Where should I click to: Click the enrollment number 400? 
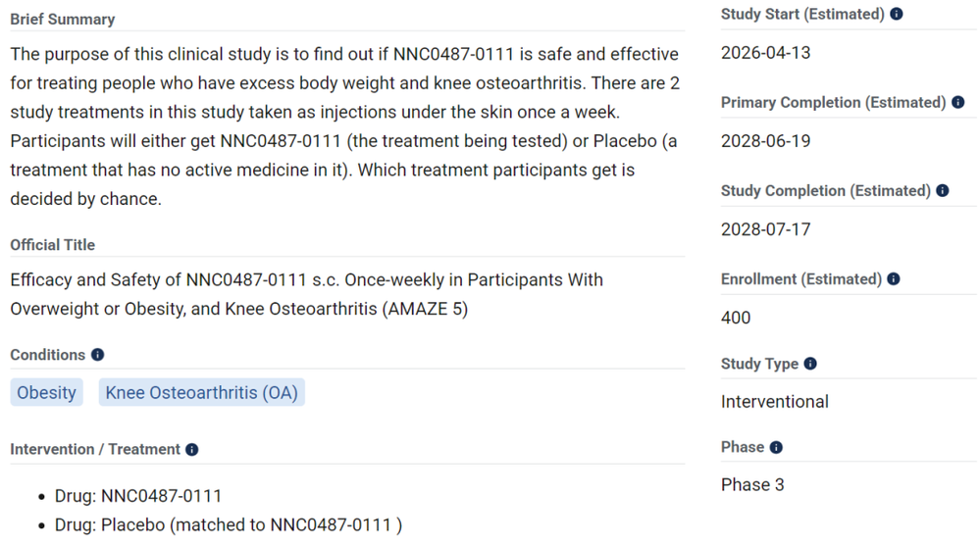coord(736,318)
